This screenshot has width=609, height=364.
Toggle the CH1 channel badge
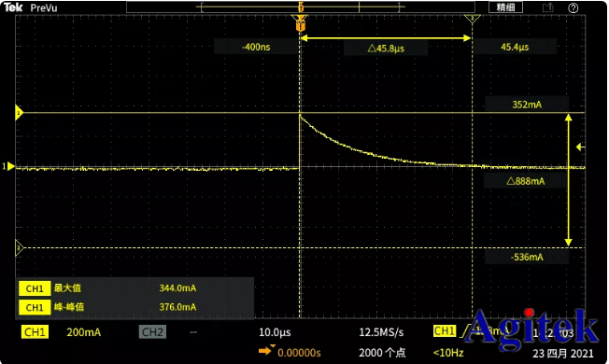point(35,332)
